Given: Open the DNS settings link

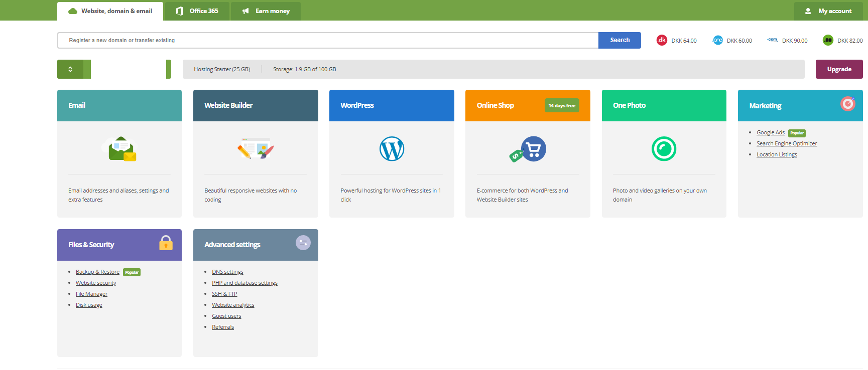Looking at the screenshot, I should point(227,272).
